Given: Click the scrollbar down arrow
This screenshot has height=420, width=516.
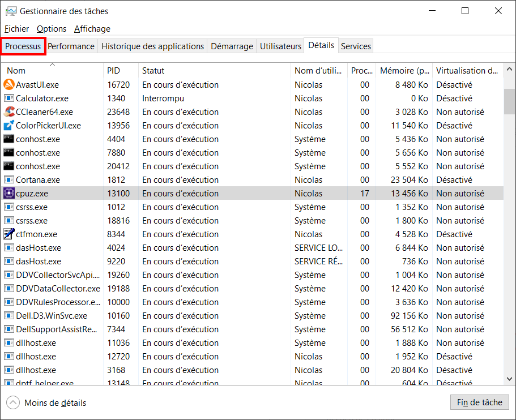Looking at the screenshot, I should [509, 379].
